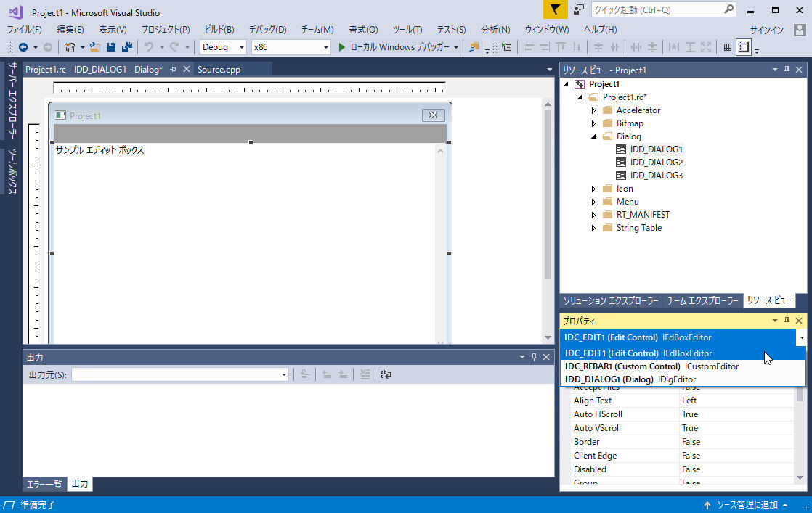This screenshot has height=513, width=812.
Task: Click the サンプル エディット ボックス edit control
Action: click(x=251, y=243)
